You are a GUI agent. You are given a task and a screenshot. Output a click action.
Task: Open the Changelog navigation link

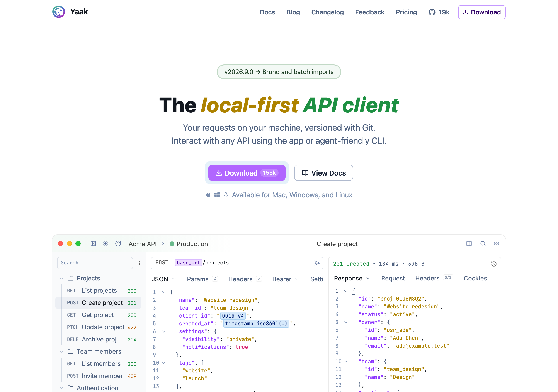click(x=327, y=12)
